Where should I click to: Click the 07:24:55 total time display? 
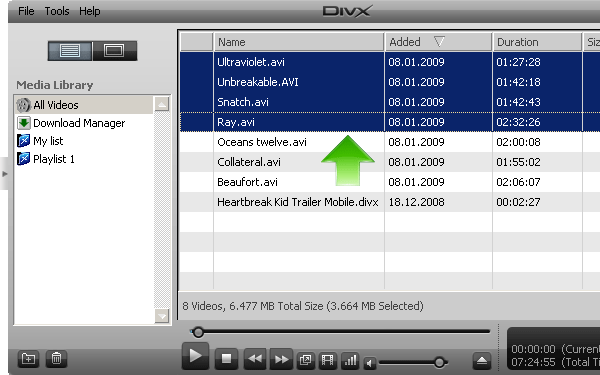click(x=533, y=362)
